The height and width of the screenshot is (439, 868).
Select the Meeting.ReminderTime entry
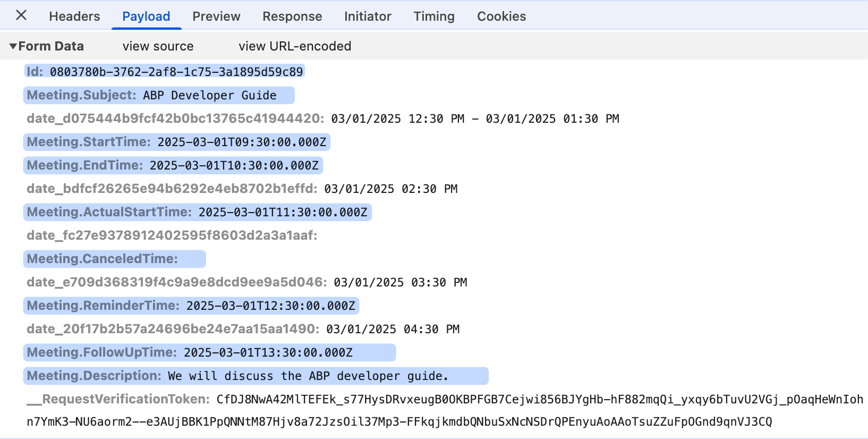coord(191,306)
